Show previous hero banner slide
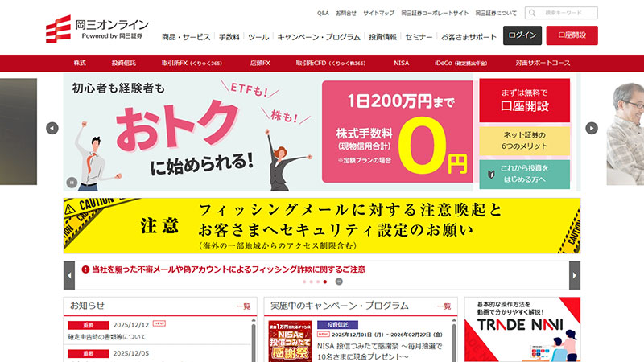 pos(52,128)
